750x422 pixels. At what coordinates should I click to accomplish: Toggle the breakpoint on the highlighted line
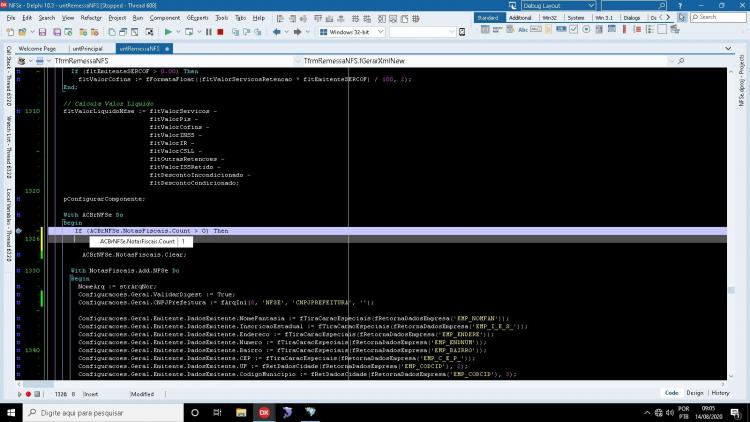19,231
